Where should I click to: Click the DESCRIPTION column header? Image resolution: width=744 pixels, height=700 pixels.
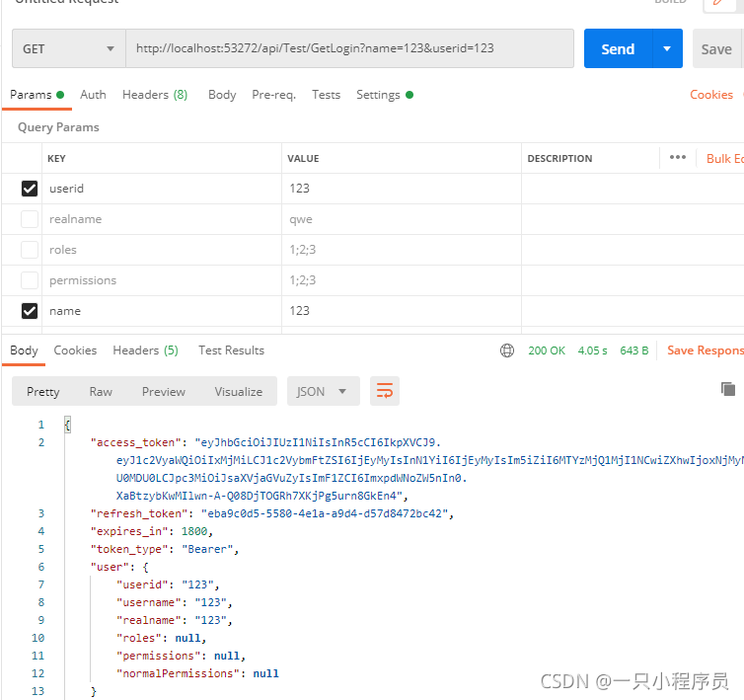(x=559, y=159)
